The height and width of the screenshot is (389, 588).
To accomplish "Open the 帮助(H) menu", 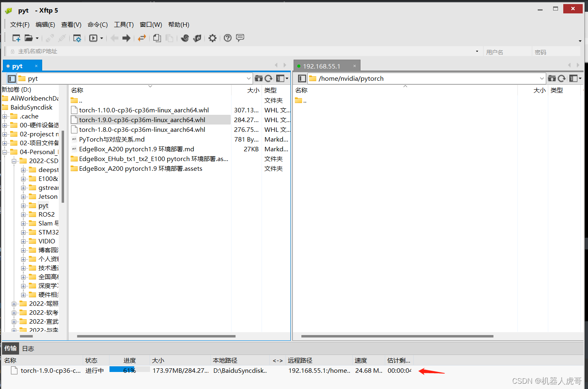I will pyautogui.click(x=179, y=24).
